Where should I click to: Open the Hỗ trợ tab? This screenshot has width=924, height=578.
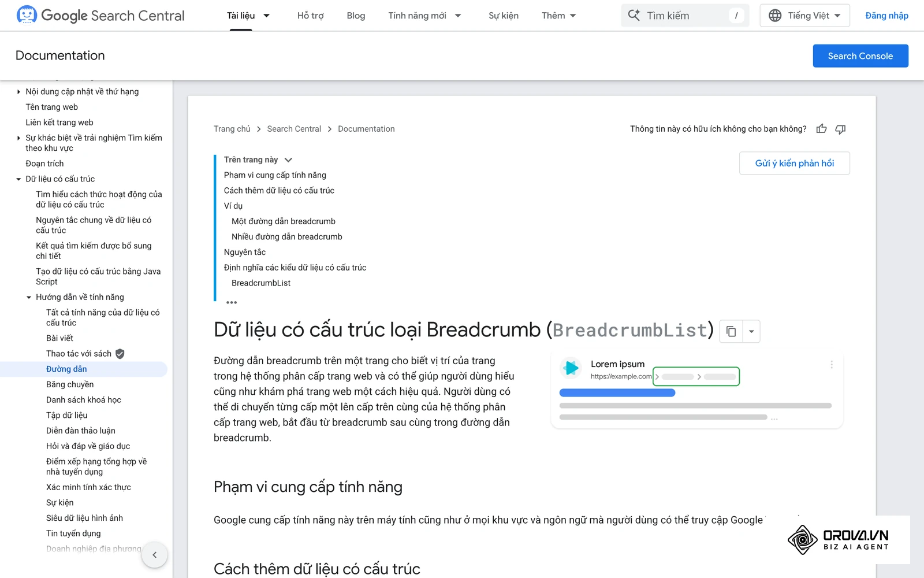pyautogui.click(x=311, y=16)
